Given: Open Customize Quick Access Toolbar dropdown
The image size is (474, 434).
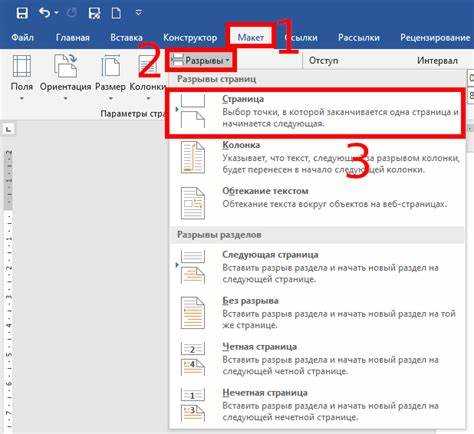Looking at the screenshot, I should point(139,13).
